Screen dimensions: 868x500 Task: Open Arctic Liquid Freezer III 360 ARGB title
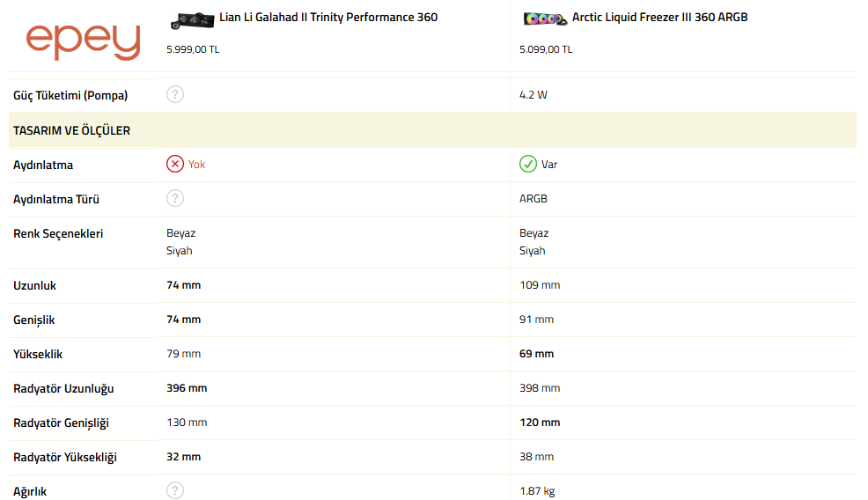[659, 18]
